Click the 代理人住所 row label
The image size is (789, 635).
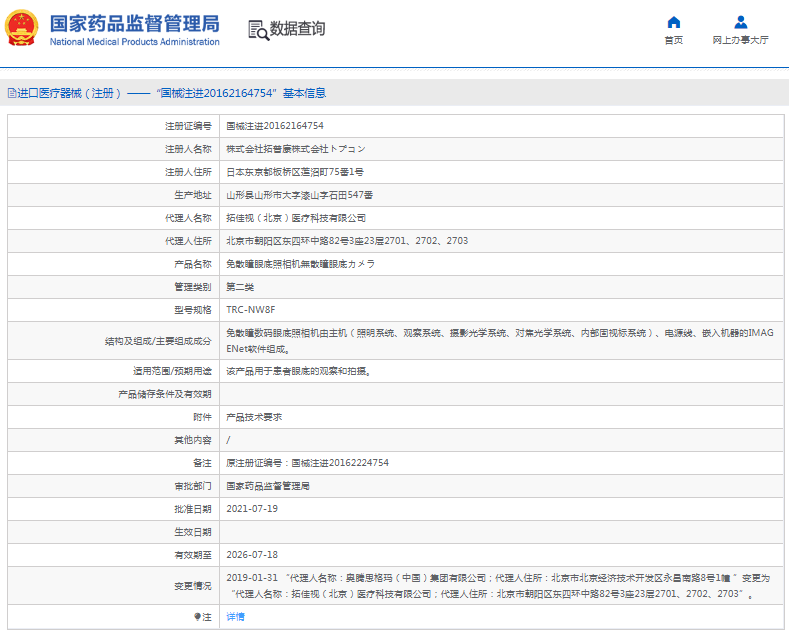(188, 241)
